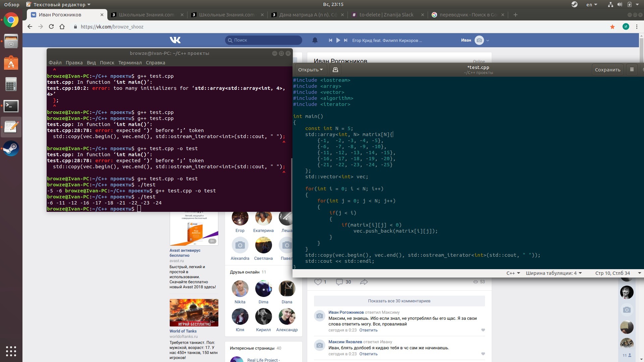Open the Ширина табуляции dropdown
The width and height of the screenshot is (644, 362).
(553, 273)
